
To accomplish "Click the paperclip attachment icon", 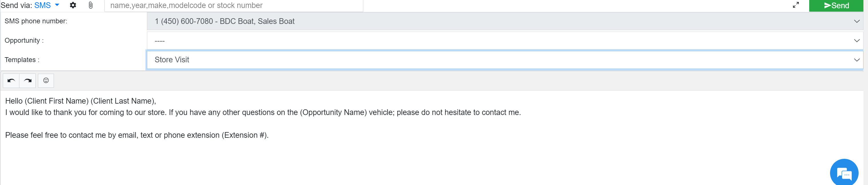I will 91,5.
